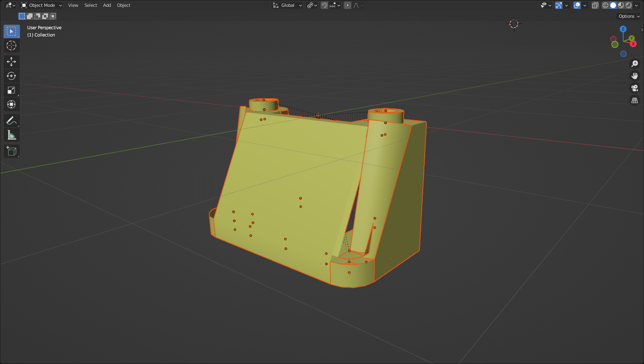Open the Options dropdown
Viewport: 644px width, 364px height.
[629, 16]
